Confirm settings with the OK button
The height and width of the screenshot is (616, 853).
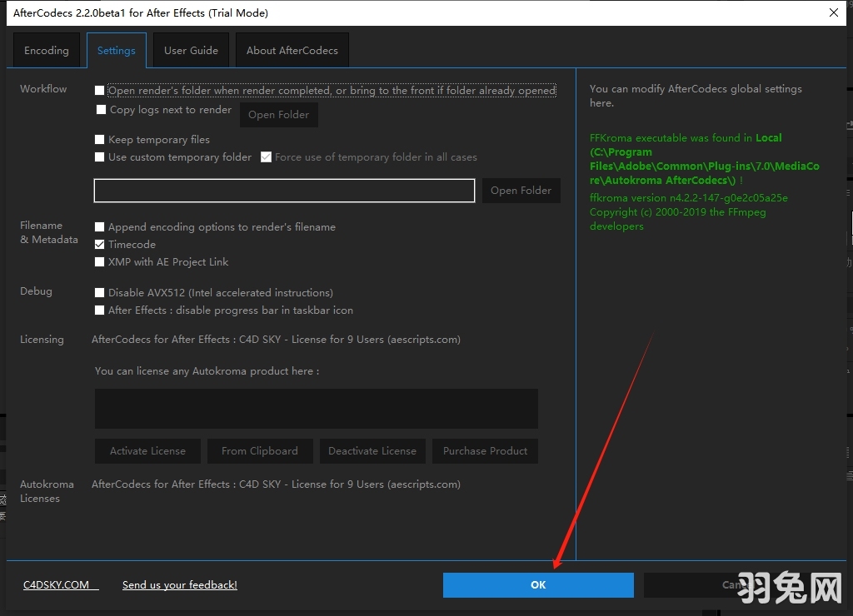point(538,585)
